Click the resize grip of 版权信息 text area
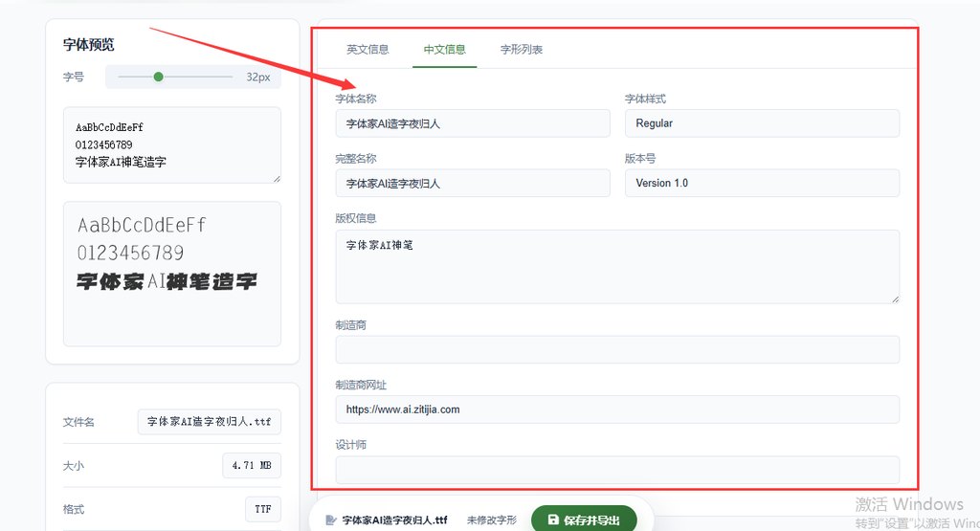The image size is (980, 531). [x=895, y=299]
